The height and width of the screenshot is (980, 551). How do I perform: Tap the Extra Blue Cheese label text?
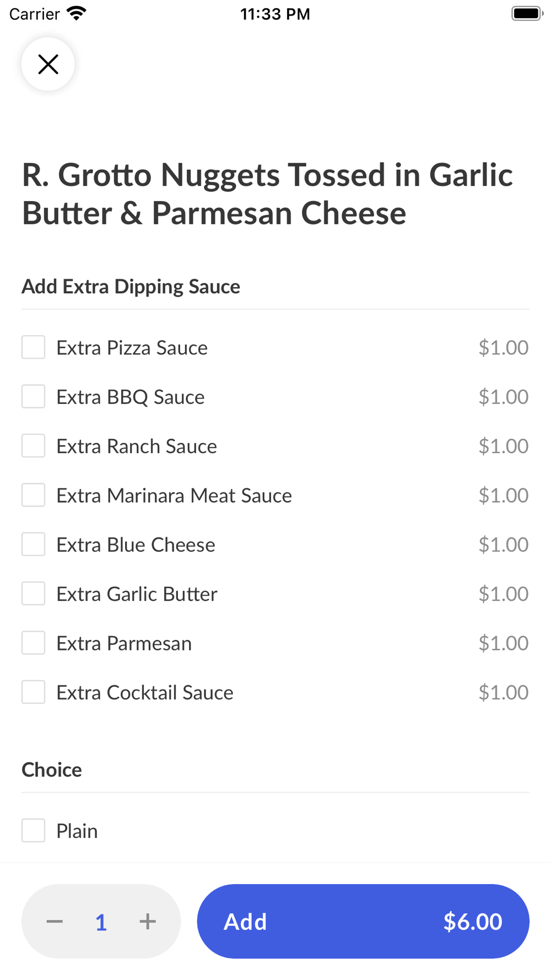136,545
